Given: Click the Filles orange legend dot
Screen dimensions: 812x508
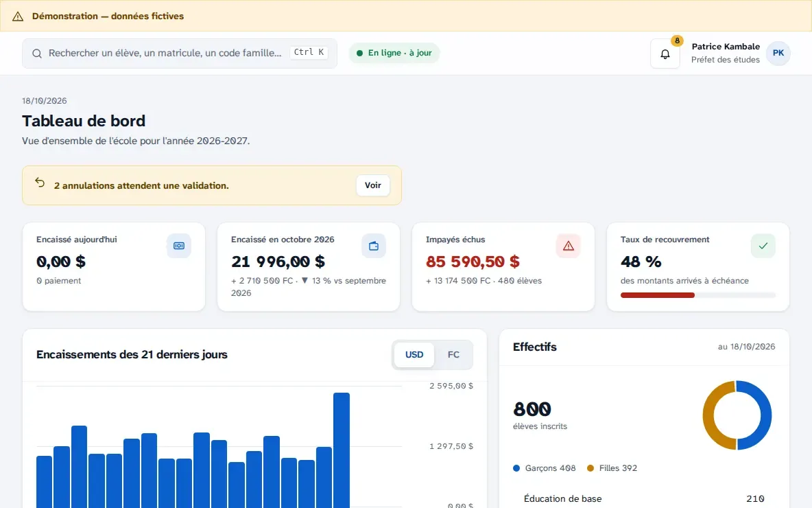Looking at the screenshot, I should click(x=590, y=468).
